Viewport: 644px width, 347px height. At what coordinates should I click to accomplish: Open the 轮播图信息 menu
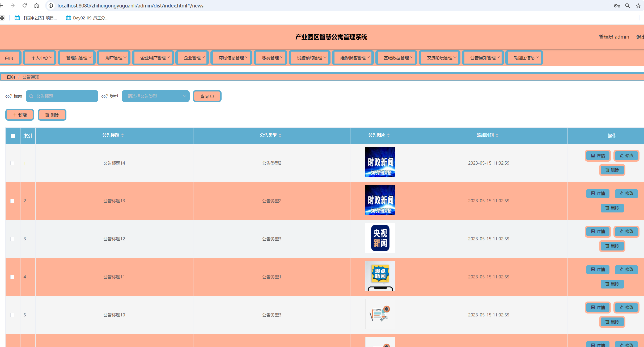point(524,58)
